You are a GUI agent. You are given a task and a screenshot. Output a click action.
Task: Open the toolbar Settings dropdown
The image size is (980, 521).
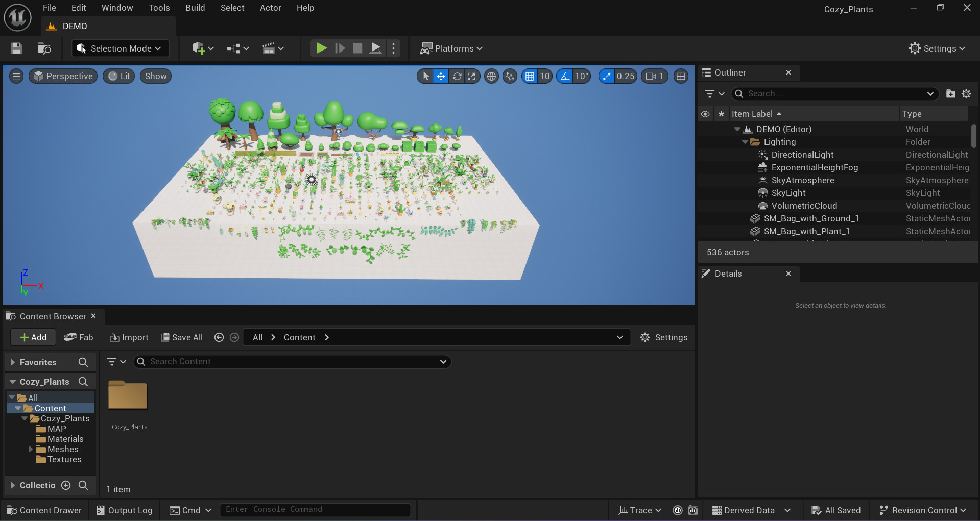(937, 48)
